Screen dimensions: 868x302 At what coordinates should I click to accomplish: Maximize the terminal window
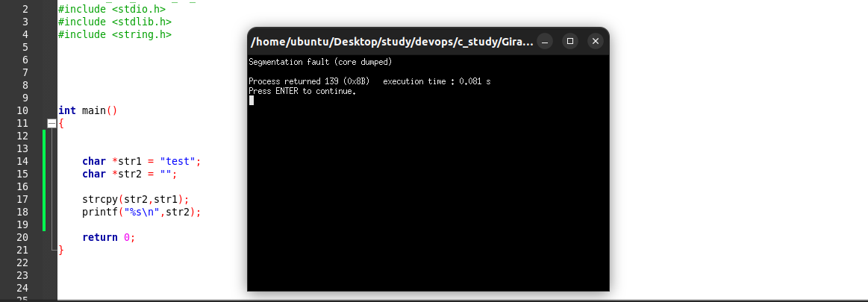point(570,41)
